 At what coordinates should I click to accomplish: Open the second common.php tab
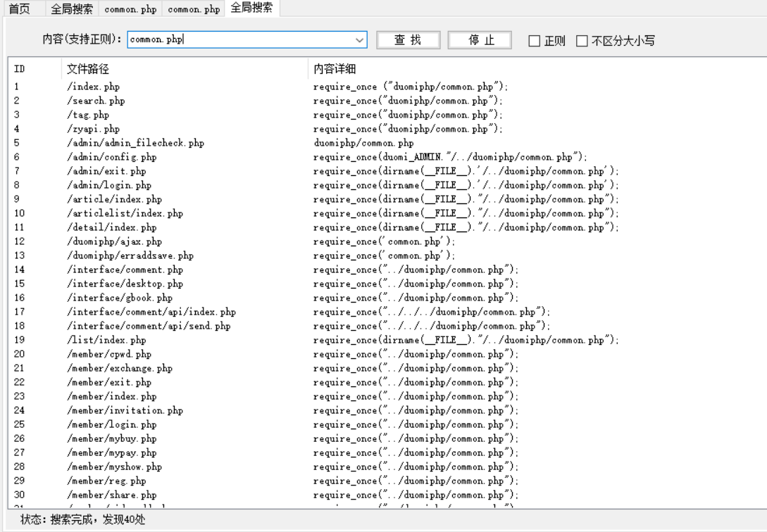click(x=194, y=8)
